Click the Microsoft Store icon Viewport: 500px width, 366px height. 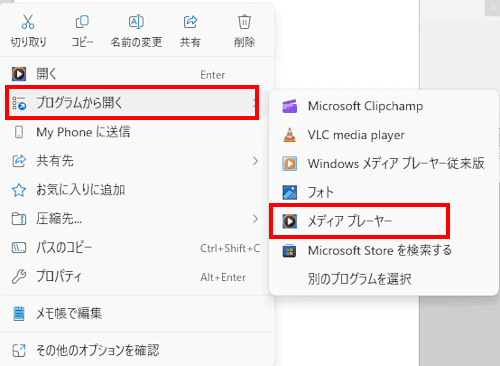click(290, 250)
